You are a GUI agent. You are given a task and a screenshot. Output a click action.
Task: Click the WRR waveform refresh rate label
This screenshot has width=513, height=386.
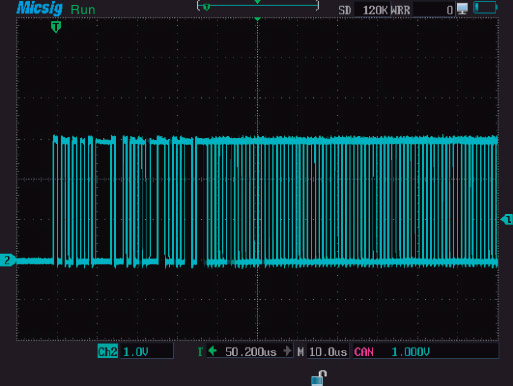400,10
